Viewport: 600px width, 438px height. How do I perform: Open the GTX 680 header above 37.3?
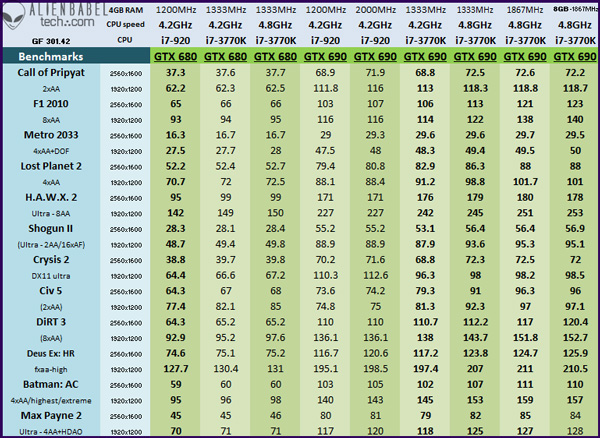[x=175, y=57]
